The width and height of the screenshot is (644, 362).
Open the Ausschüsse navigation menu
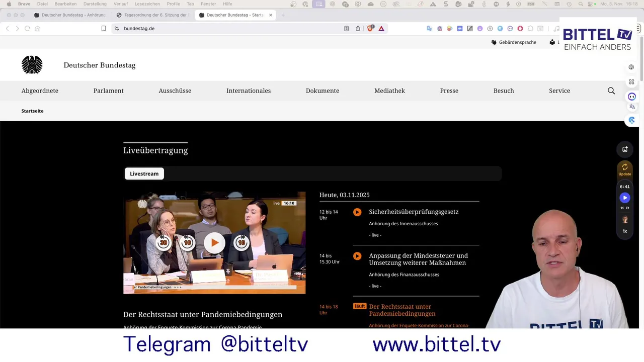coord(175,90)
